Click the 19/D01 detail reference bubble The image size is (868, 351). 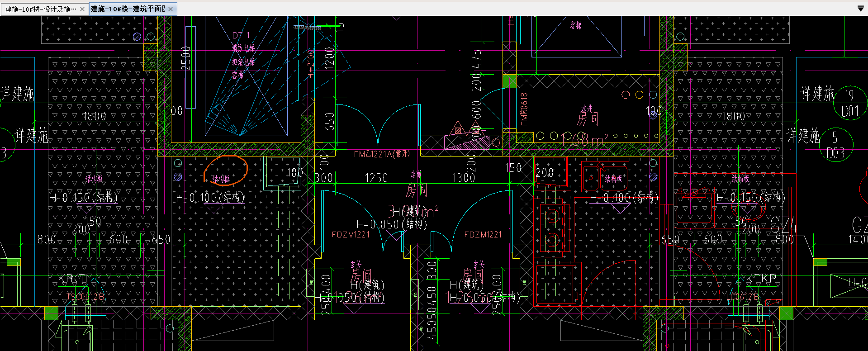tap(850, 103)
